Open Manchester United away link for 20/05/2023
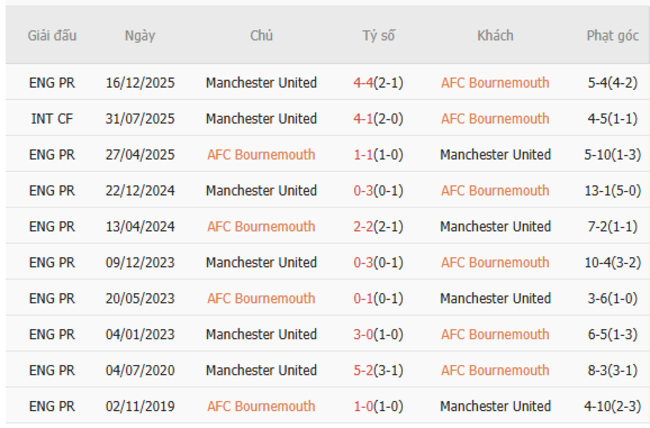This screenshot has height=428, width=650. click(x=495, y=299)
